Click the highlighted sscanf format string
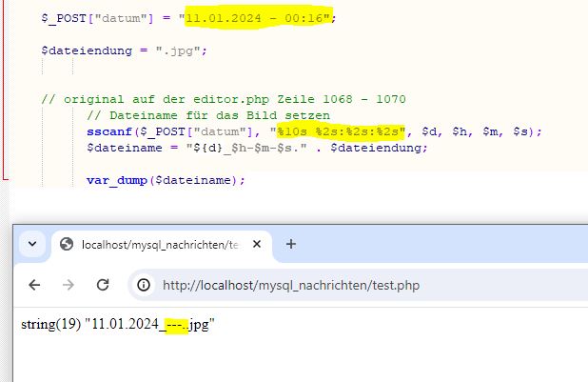This screenshot has height=382, width=588. (x=342, y=131)
